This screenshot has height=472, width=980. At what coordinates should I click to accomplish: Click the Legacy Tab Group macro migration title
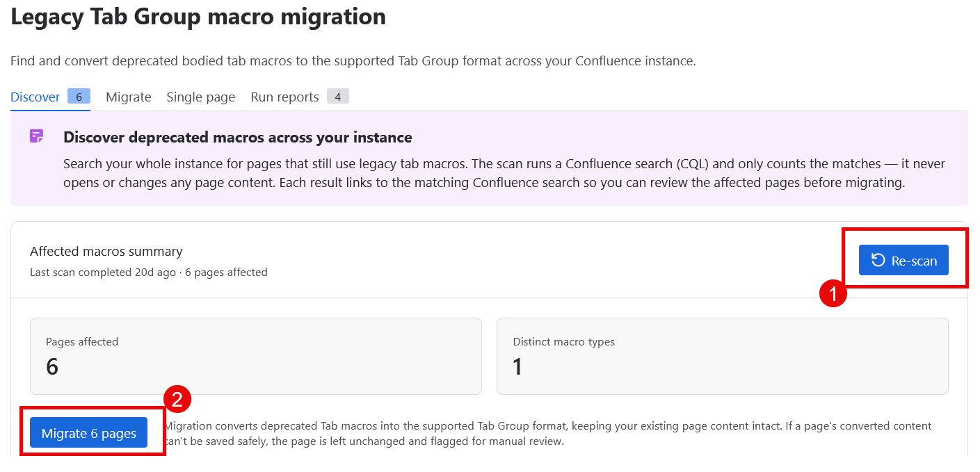(198, 17)
